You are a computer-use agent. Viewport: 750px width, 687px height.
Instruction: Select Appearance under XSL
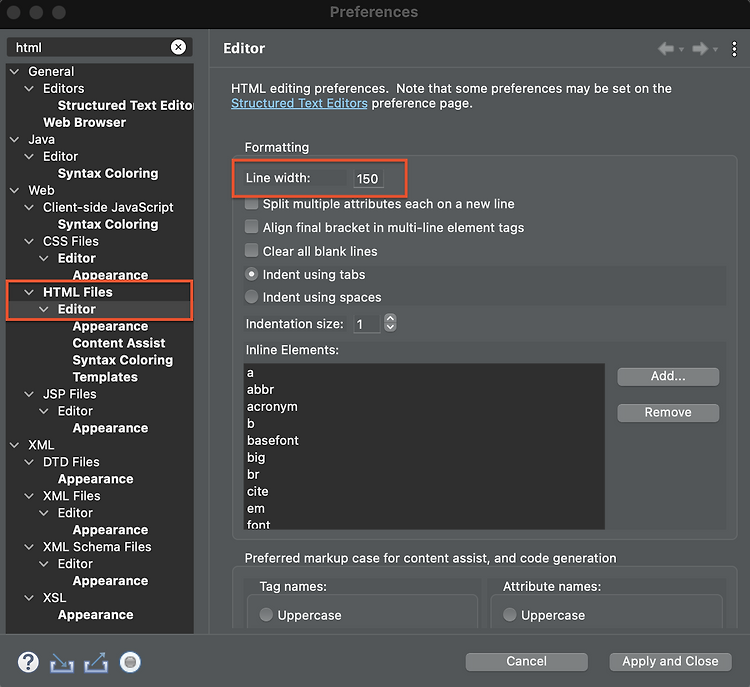coord(95,614)
